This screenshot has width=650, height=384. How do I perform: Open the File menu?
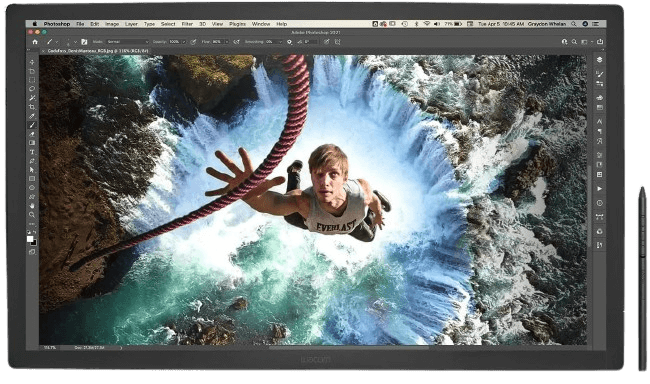pyautogui.click(x=80, y=24)
